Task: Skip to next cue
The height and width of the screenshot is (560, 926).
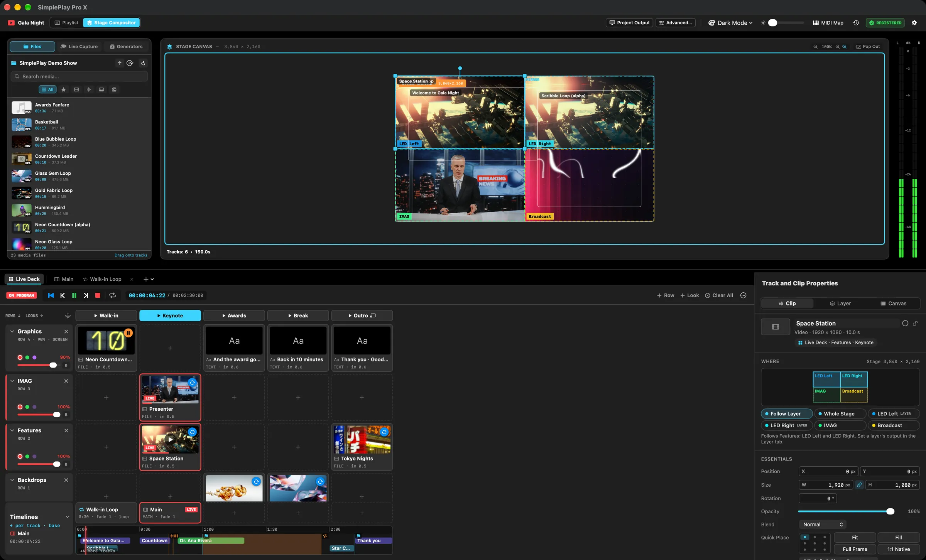Action: coord(86,295)
